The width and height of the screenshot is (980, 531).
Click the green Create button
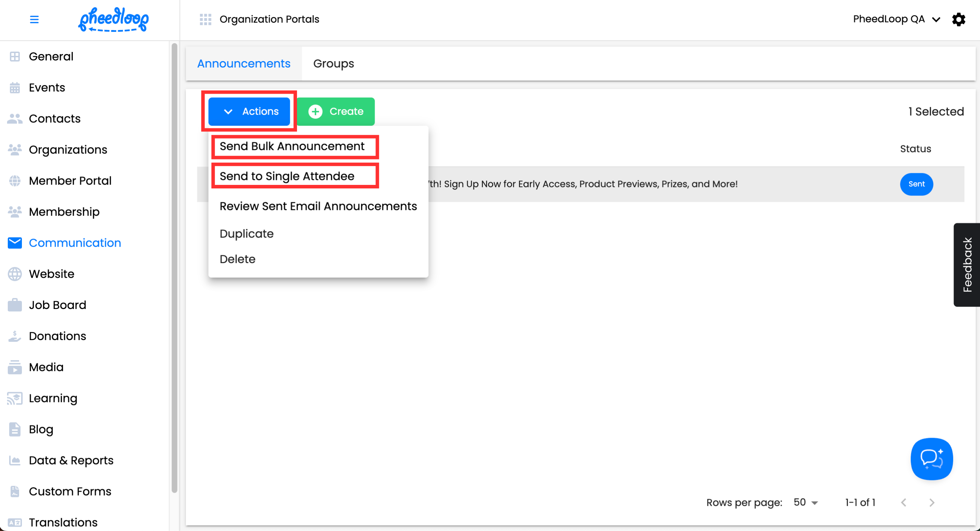(336, 111)
